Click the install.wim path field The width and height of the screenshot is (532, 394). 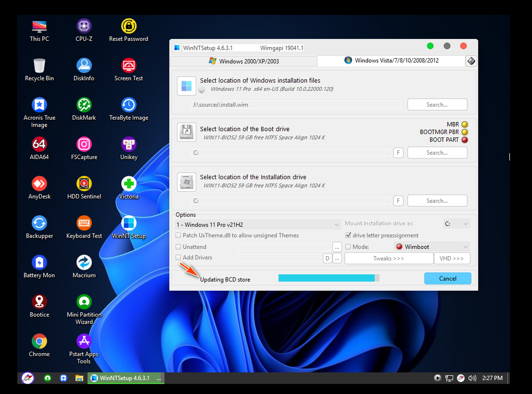click(296, 105)
